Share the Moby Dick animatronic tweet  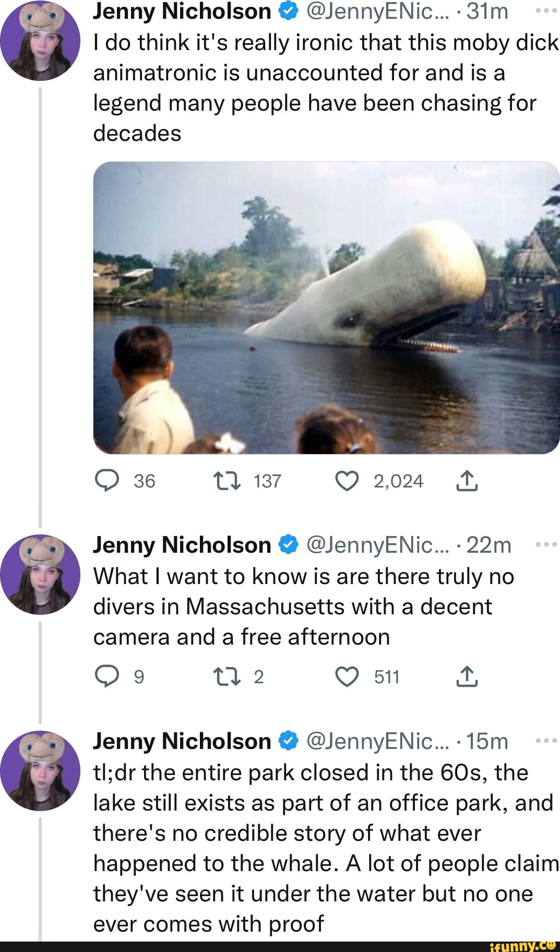(467, 481)
